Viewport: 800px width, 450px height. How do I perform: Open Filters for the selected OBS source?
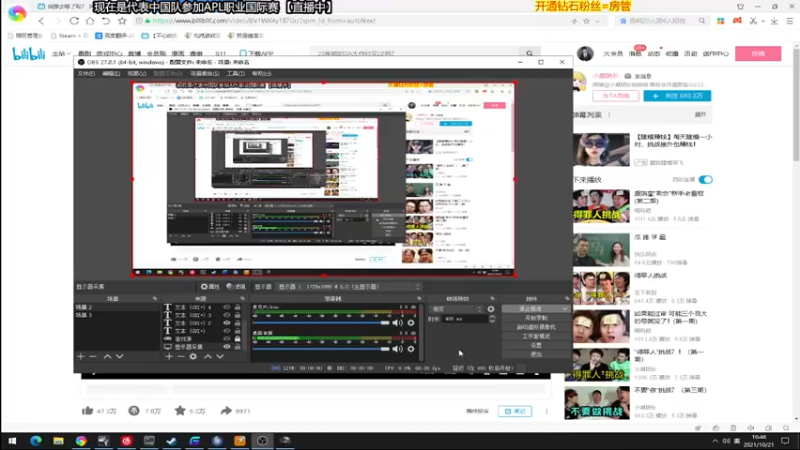[236, 287]
